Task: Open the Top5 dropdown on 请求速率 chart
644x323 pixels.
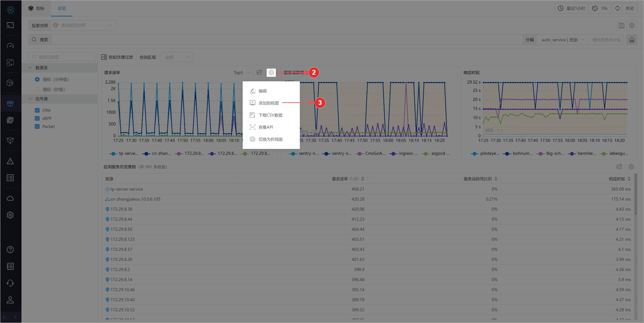Action: 242,73
